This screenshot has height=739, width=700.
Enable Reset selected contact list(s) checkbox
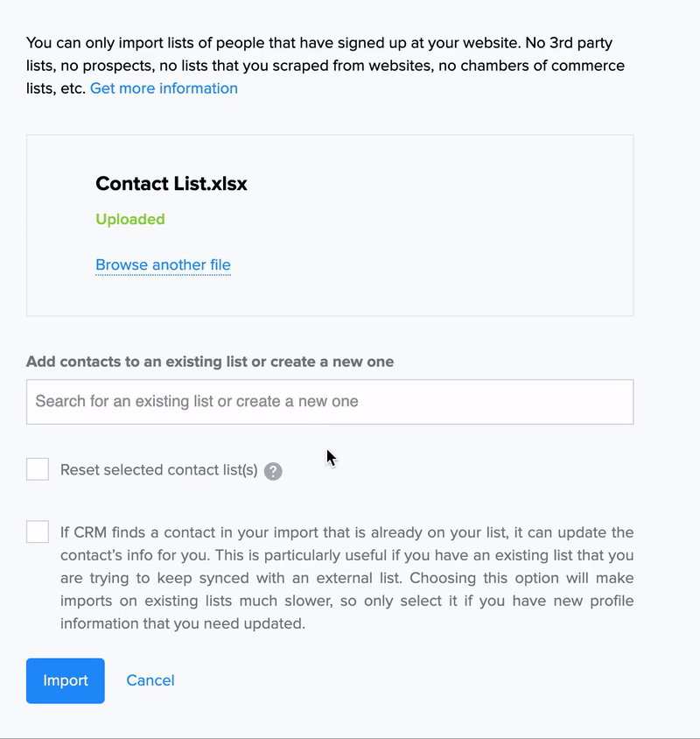click(38, 469)
